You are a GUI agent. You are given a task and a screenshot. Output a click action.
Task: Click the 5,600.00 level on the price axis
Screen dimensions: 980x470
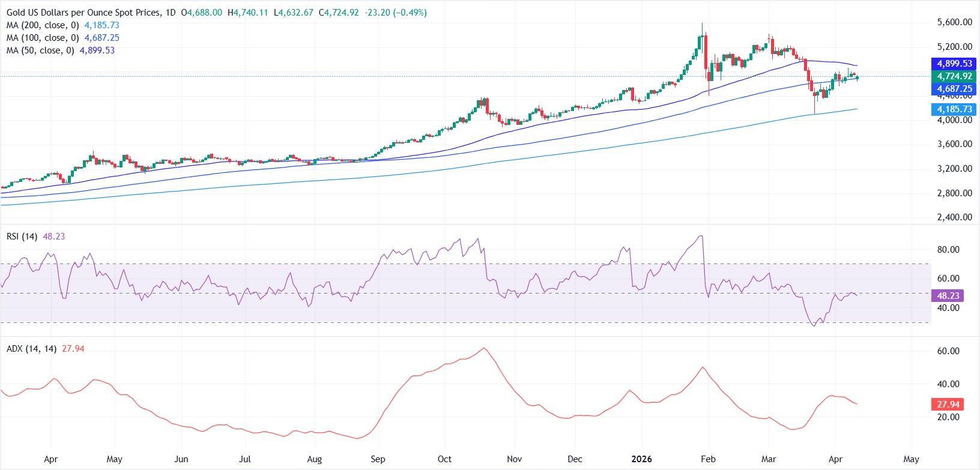(954, 22)
